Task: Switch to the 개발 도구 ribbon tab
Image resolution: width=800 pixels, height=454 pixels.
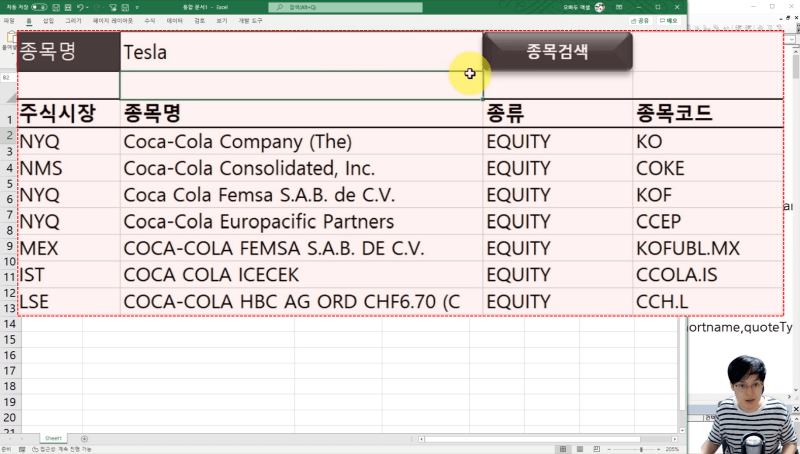Action: tap(250, 20)
